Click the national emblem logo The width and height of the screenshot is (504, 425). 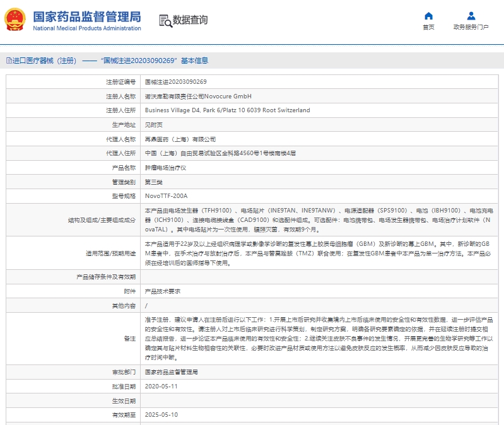tap(15, 20)
